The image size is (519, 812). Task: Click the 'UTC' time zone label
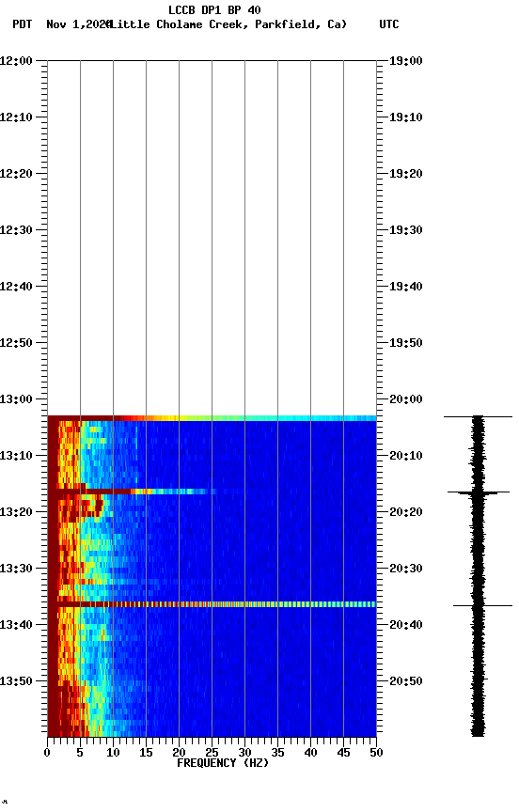tap(389, 24)
